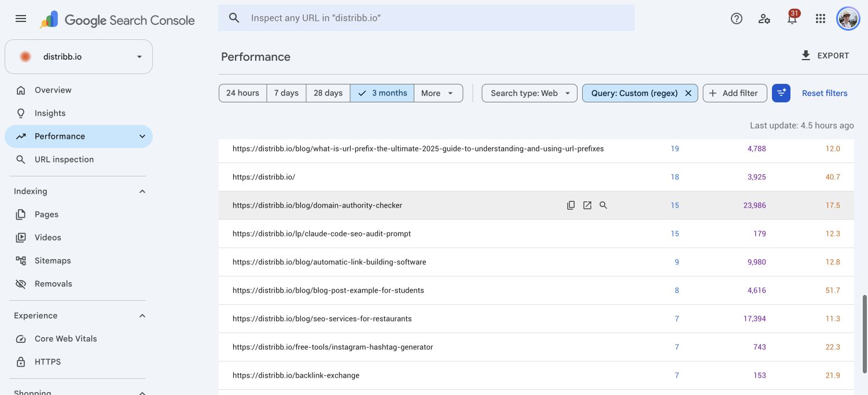
Task: Click the Add filter button
Action: [x=734, y=93]
